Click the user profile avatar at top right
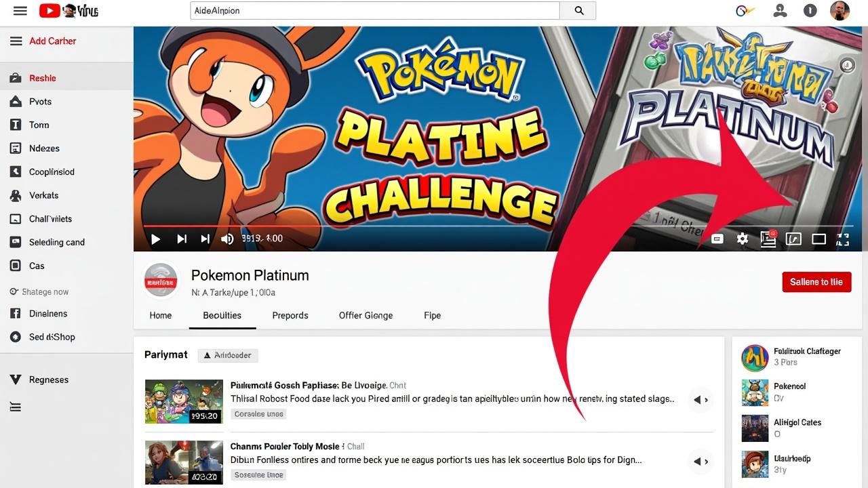Image resolution: width=868 pixels, height=488 pixels. [x=840, y=11]
